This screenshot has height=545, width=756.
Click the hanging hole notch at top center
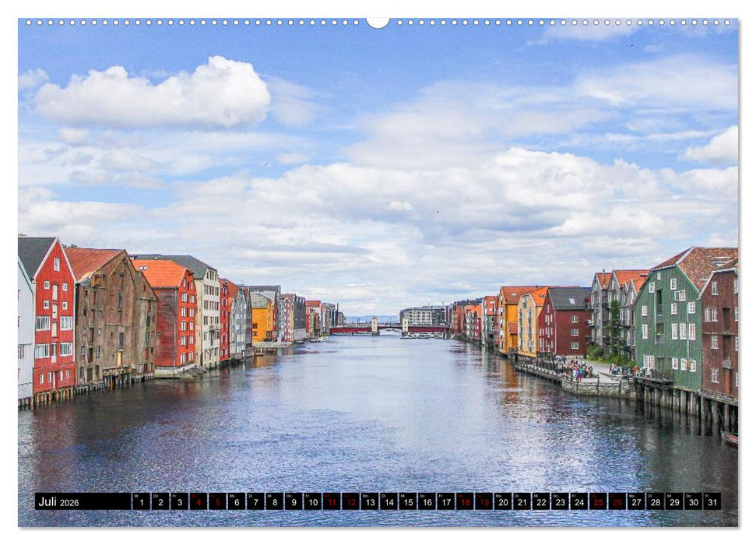(378, 22)
